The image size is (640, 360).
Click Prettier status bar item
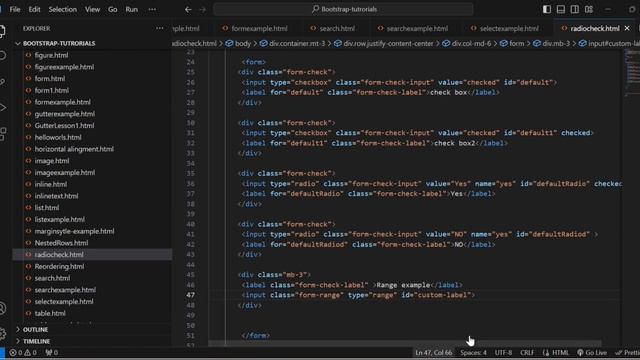(x=628, y=353)
